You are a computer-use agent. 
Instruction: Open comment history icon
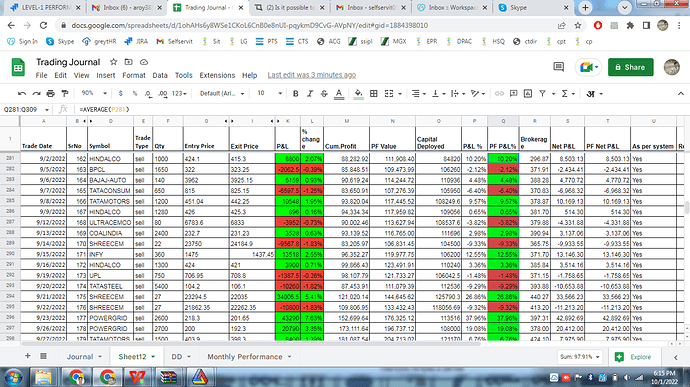click(558, 67)
